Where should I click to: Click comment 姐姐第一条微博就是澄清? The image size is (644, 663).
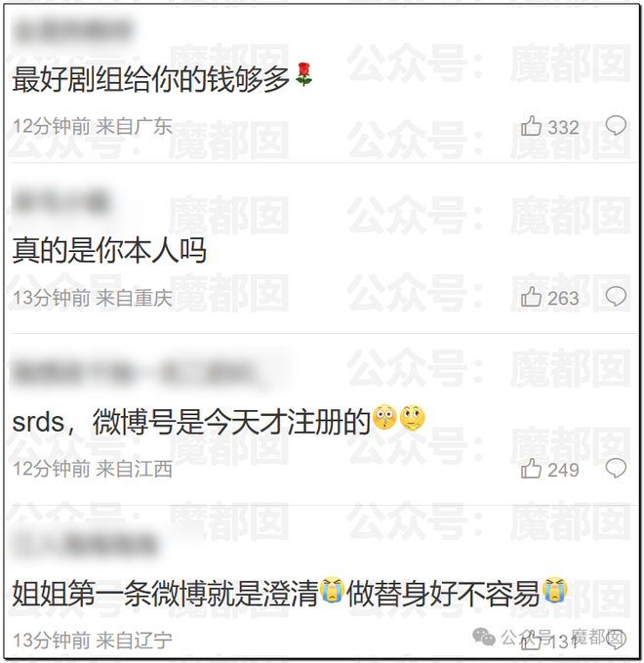point(165,593)
